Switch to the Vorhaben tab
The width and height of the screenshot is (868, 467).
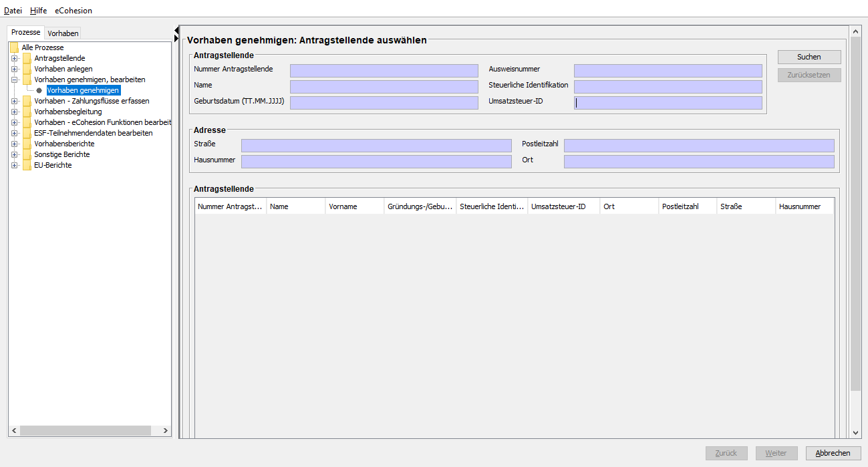(x=63, y=33)
